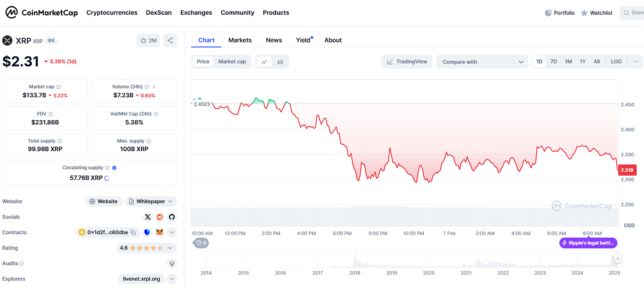
Task: Open livenet.xrpl.org explorer link
Action: (142, 279)
